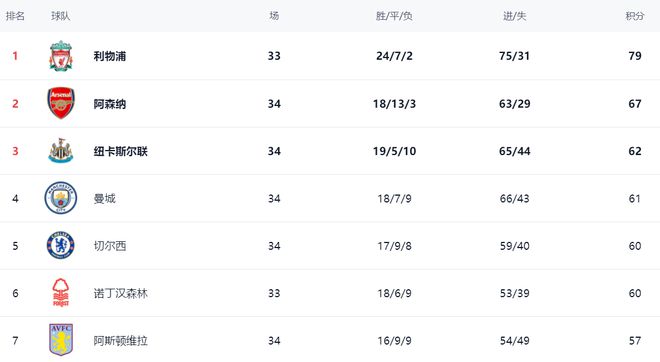Click the Arsenal club crest icon
This screenshot has height=362, width=660.
click(x=61, y=103)
